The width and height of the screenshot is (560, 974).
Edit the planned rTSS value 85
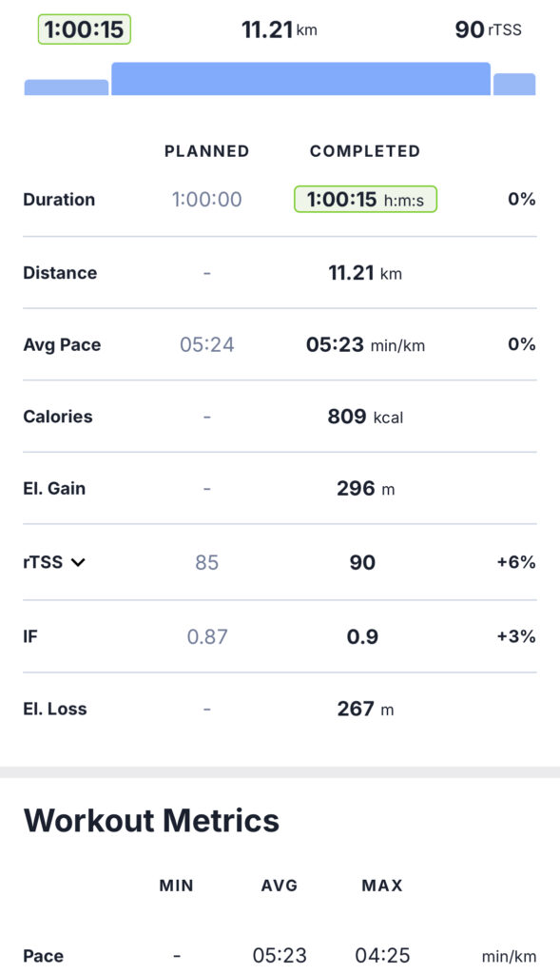coord(206,563)
